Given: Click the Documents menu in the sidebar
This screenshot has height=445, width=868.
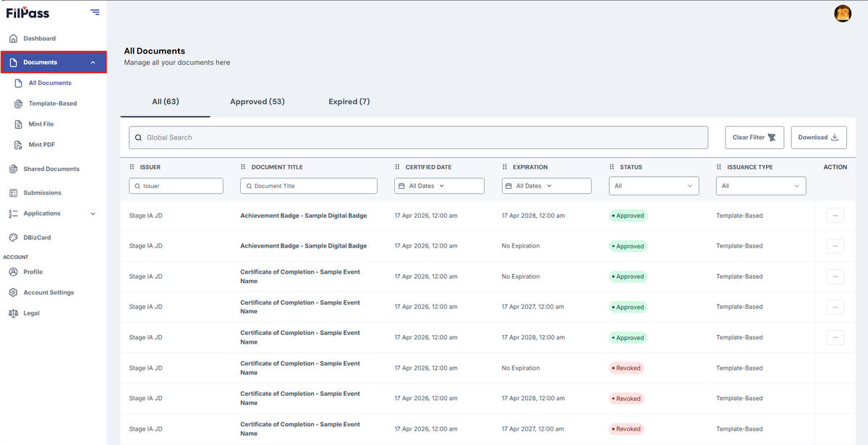Looking at the screenshot, I should click(54, 62).
